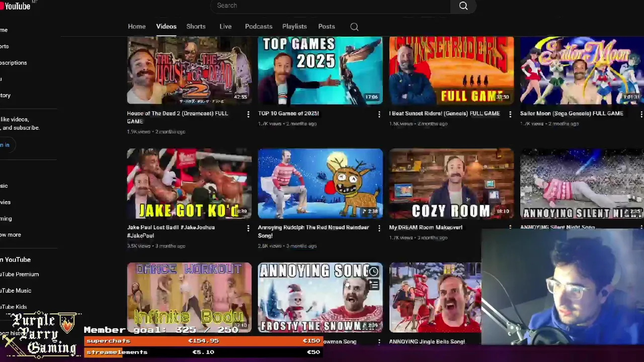Open ANNOYING SILENT NIGHT thumbnail

pos(582,184)
